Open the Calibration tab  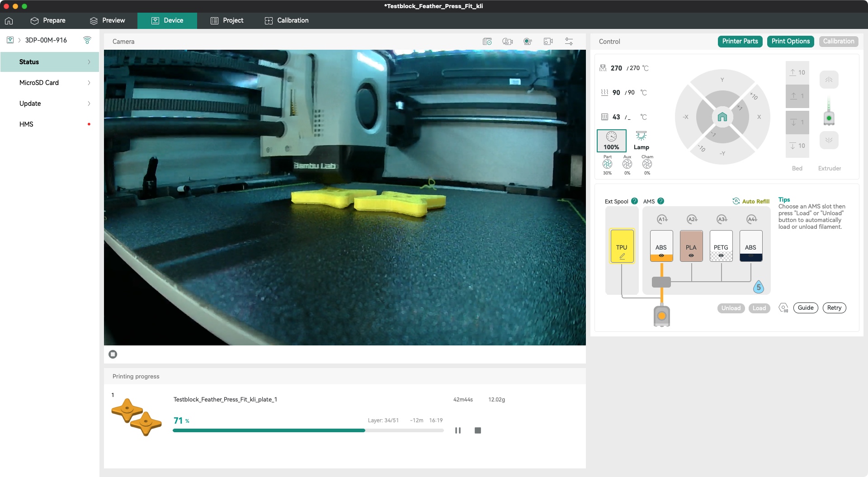pyautogui.click(x=287, y=21)
